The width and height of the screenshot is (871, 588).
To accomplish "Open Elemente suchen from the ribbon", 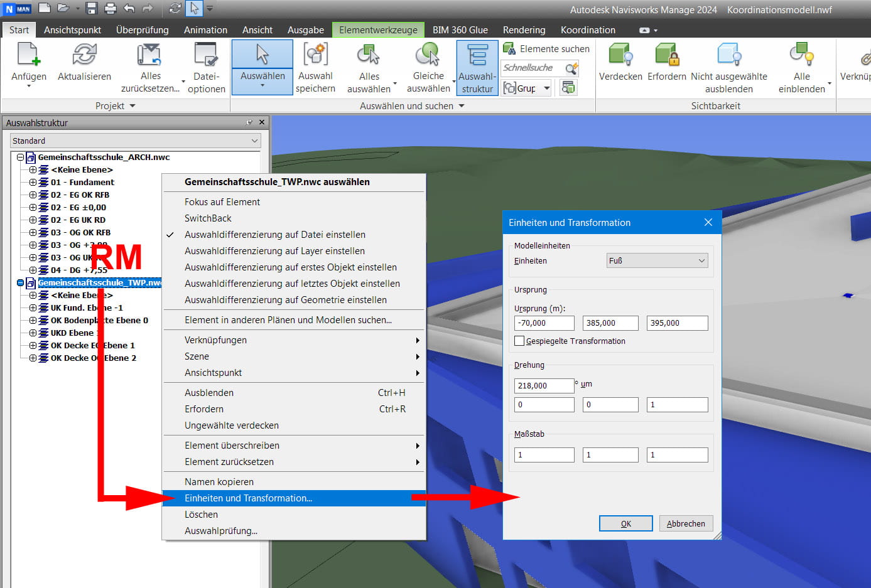I will (x=546, y=48).
